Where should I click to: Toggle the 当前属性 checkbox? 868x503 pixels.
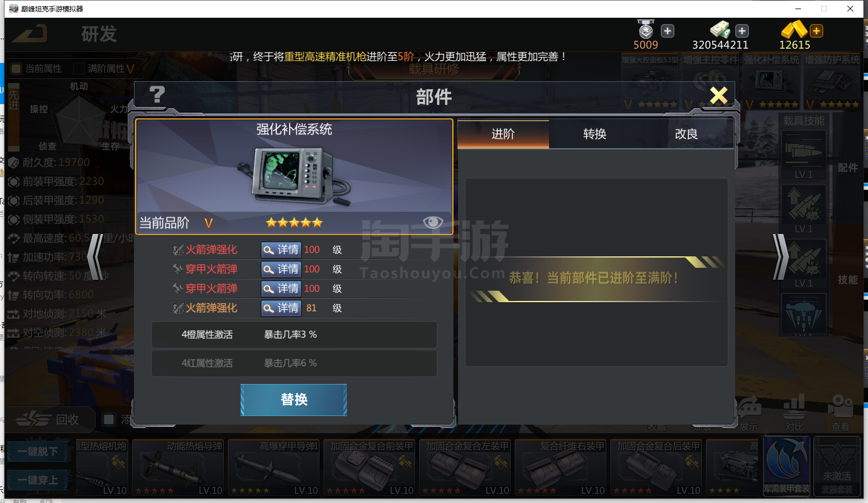(x=16, y=69)
